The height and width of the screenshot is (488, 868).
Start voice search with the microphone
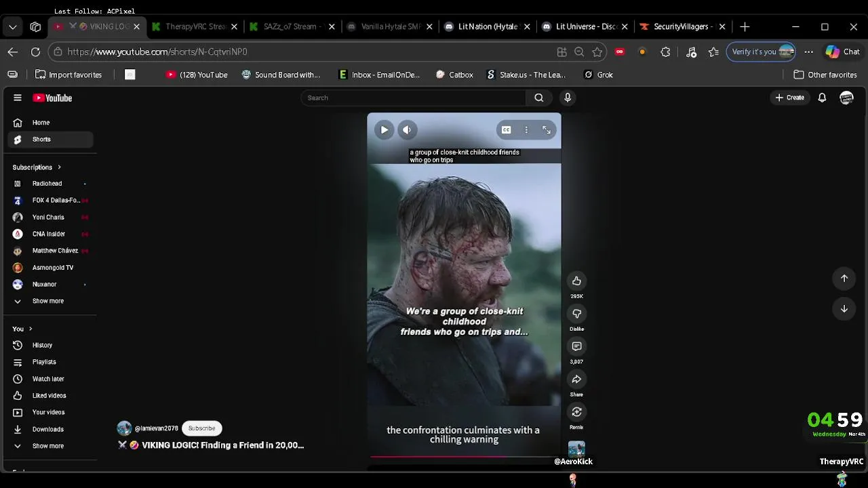(568, 98)
